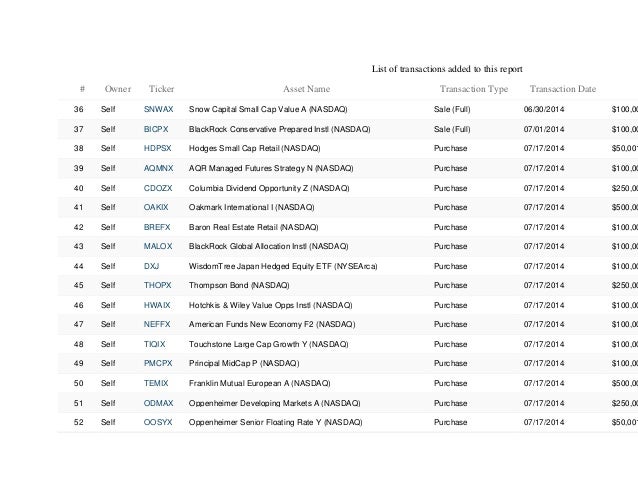The height and width of the screenshot is (493, 638).
Task: Select 'BlackRock Conservative Prepared Instl' asset name
Action: point(259,129)
